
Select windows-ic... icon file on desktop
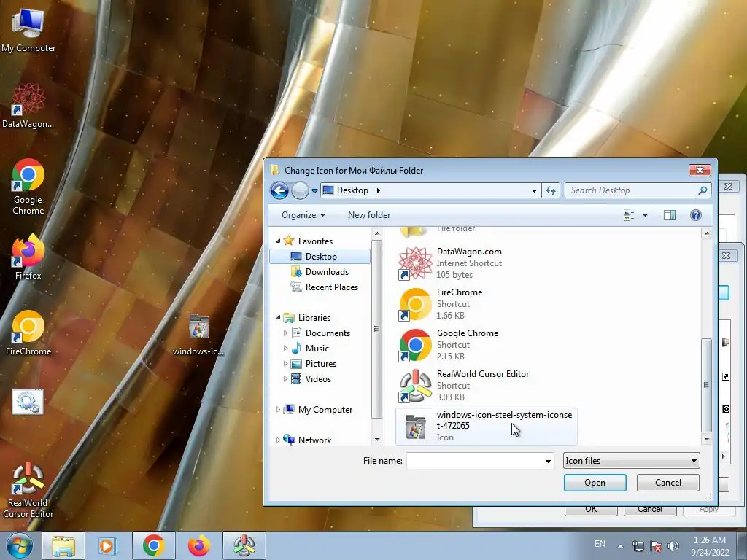click(x=198, y=335)
